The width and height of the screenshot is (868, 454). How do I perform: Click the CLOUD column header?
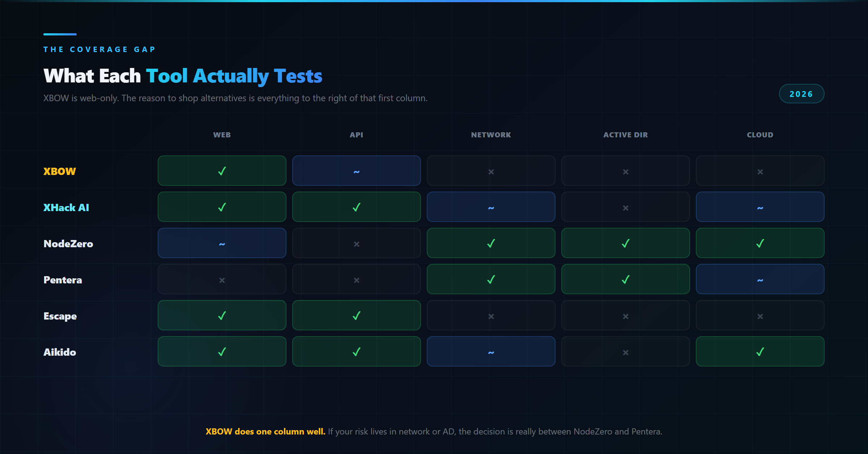click(760, 135)
